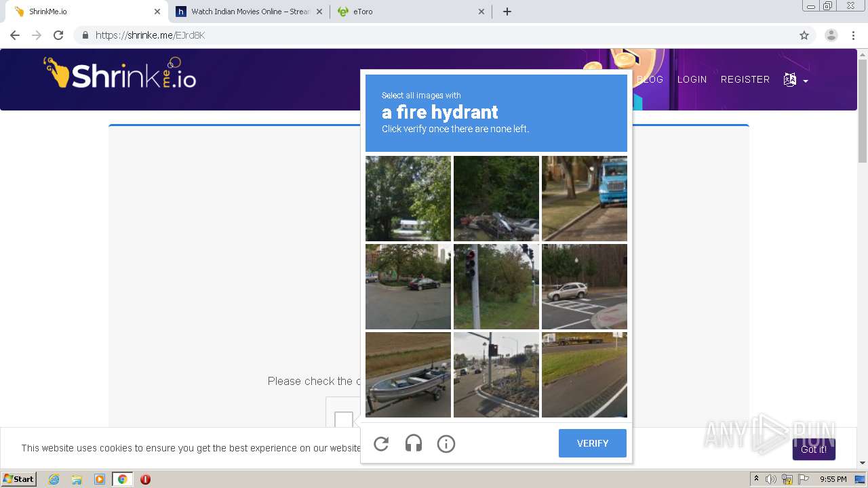Select captcha tile with blue truck
The image size is (868, 488).
585,199
